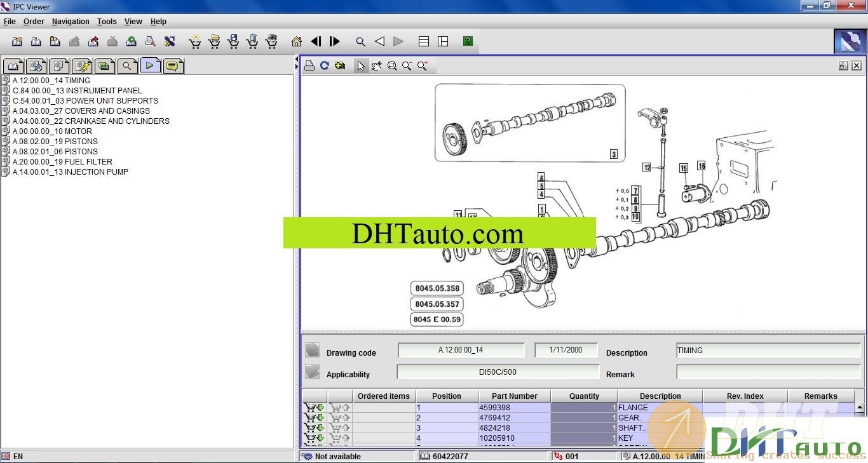
Task: Click the horizontal split layout icon
Action: [424, 41]
